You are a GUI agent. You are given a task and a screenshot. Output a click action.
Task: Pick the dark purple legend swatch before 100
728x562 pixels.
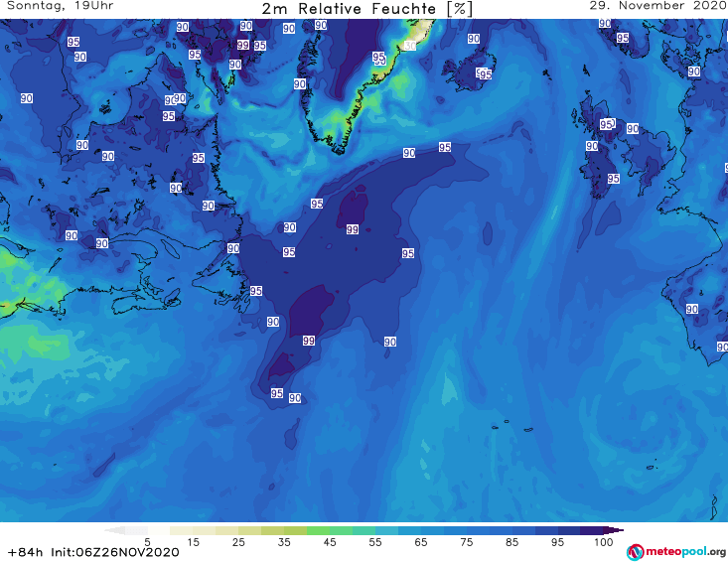click(x=592, y=530)
